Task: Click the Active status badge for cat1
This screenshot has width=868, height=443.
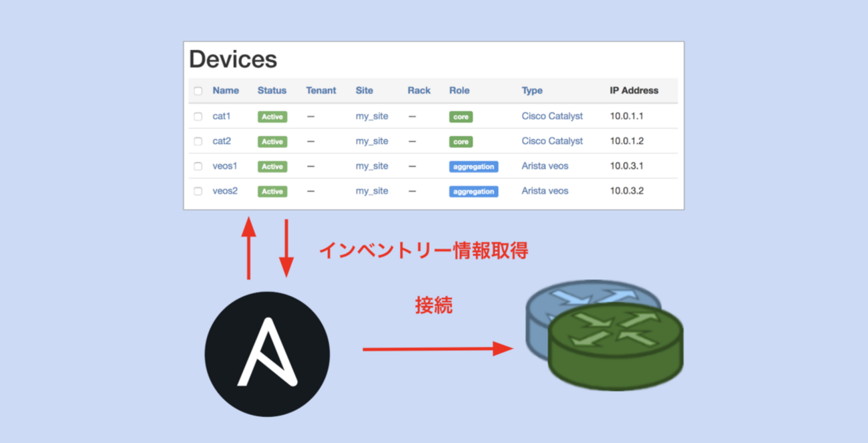Action: pyautogui.click(x=272, y=117)
